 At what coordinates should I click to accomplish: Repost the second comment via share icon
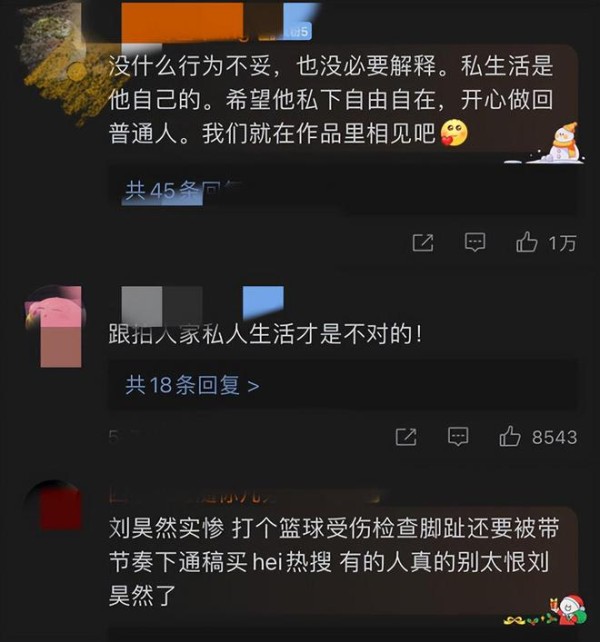pyautogui.click(x=406, y=437)
